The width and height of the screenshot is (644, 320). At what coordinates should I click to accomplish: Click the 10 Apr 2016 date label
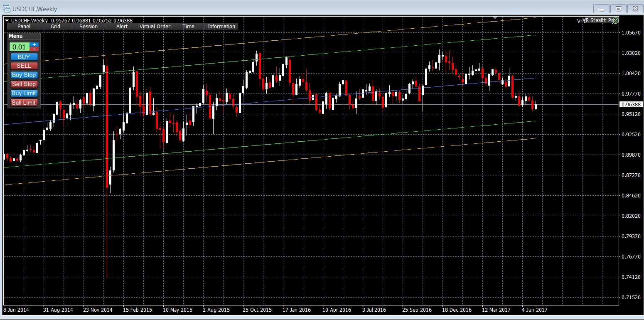click(337, 310)
